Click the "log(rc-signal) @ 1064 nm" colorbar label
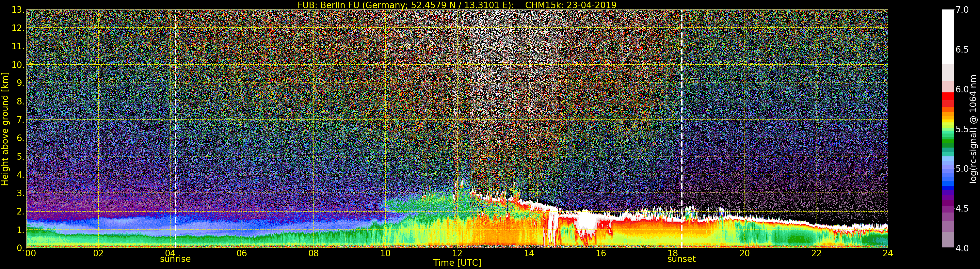The image size is (980, 269). pos(974,129)
